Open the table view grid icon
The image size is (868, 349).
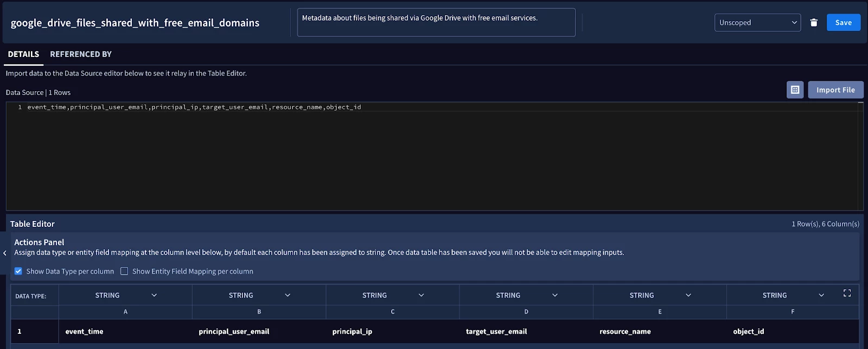coord(795,90)
